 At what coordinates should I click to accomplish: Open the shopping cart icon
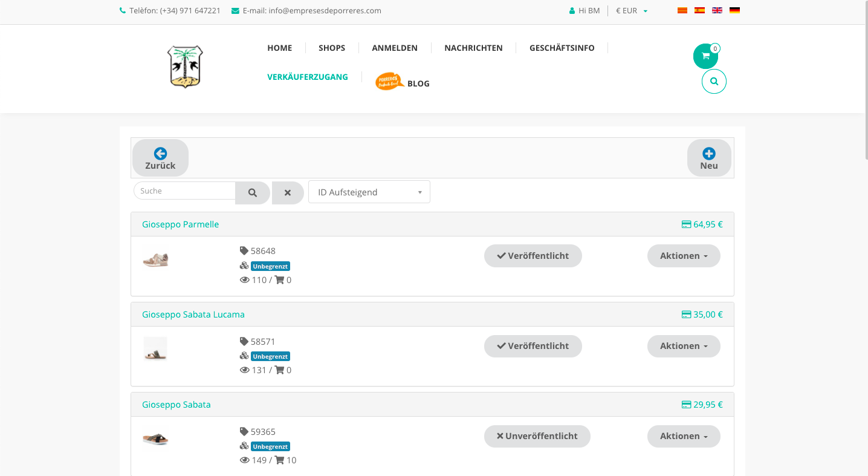pyautogui.click(x=705, y=56)
